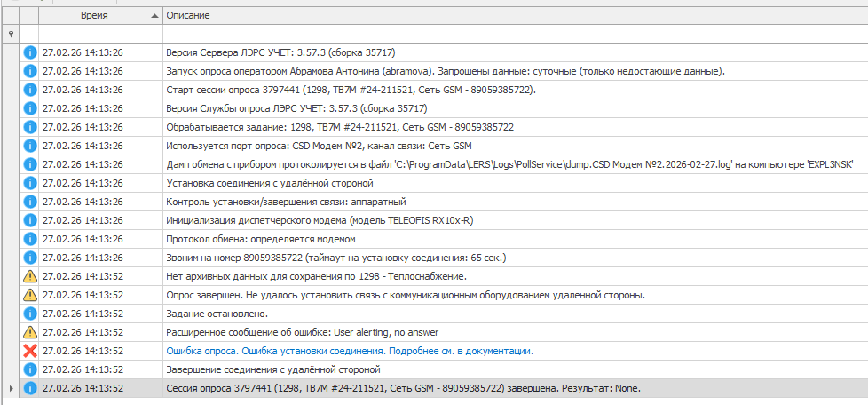Click the red error icon for Ошибка опроса
The image size is (868, 405).
[x=29, y=351]
